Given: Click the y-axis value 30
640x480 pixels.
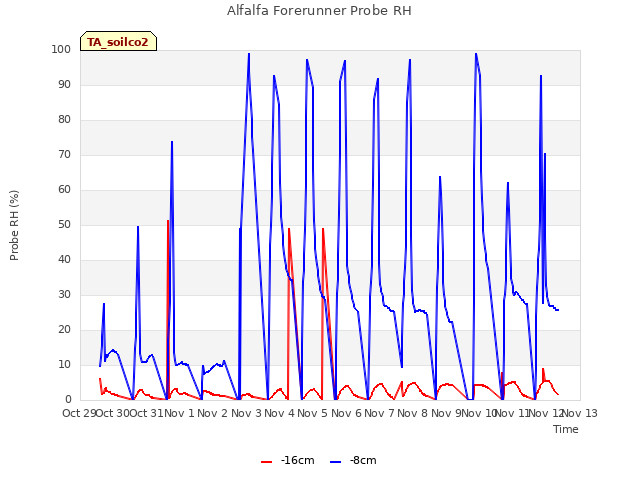Looking at the screenshot, I should (64, 295).
